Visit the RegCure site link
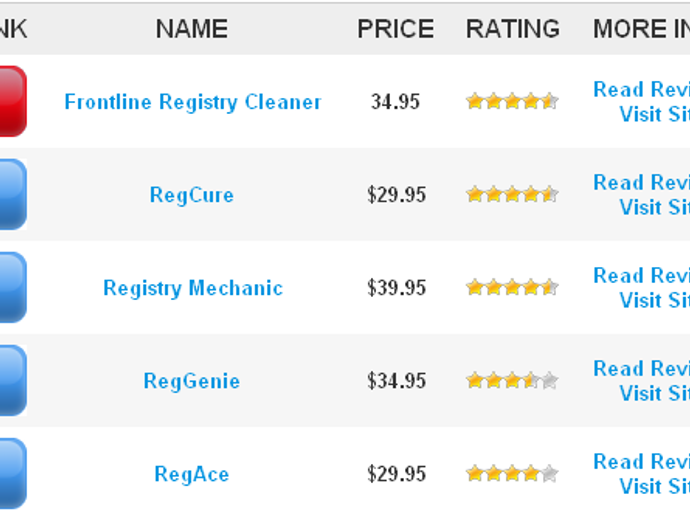The image size is (690, 518). (654, 207)
